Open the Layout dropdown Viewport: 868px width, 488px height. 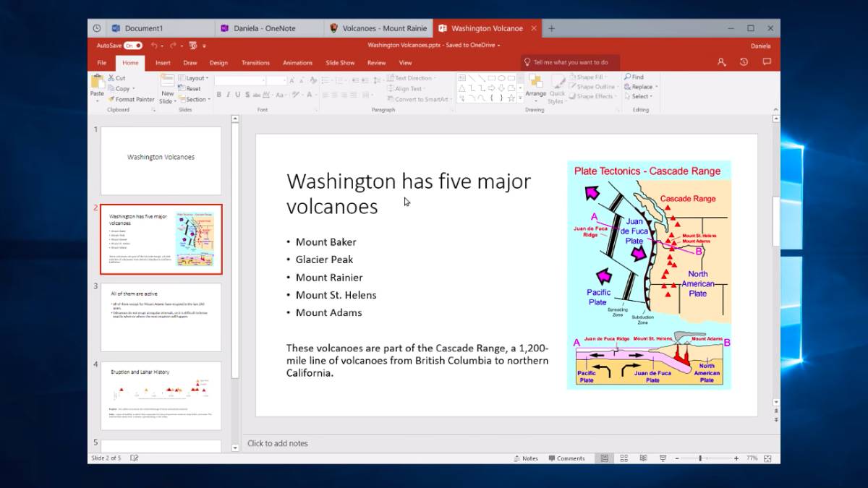[x=193, y=78]
